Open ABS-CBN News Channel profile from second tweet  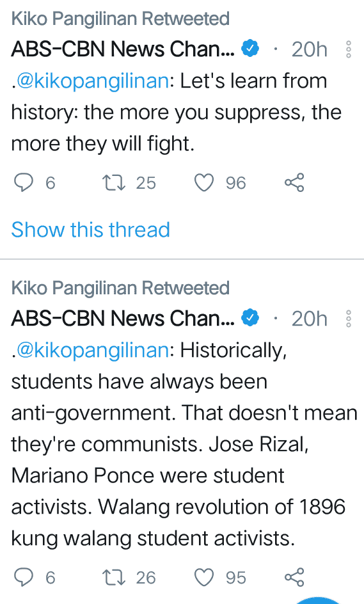(x=123, y=319)
